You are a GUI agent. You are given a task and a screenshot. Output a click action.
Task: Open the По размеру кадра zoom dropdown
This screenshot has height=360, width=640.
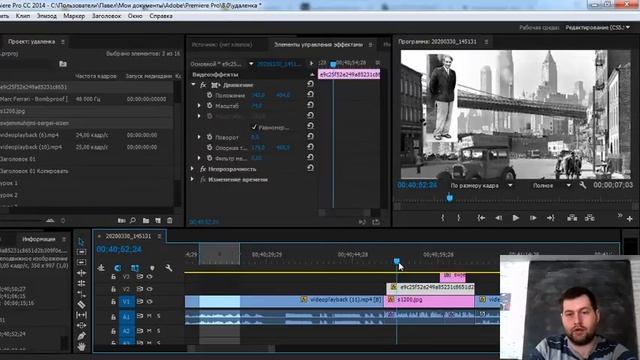pyautogui.click(x=482, y=185)
